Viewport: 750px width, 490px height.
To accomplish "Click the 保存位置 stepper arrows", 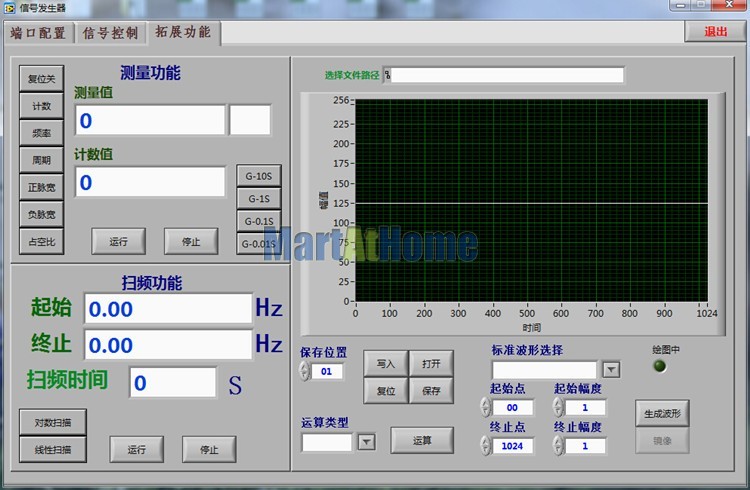I will 304,371.
